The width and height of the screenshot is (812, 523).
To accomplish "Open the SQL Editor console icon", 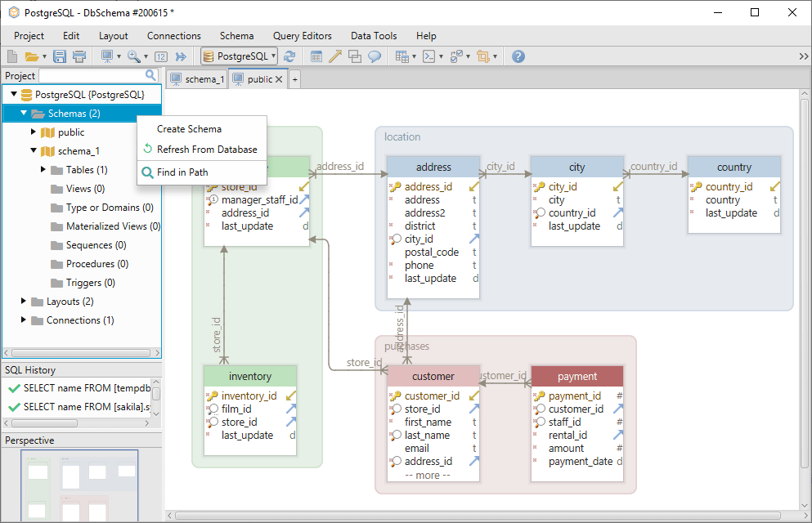I will click(429, 56).
